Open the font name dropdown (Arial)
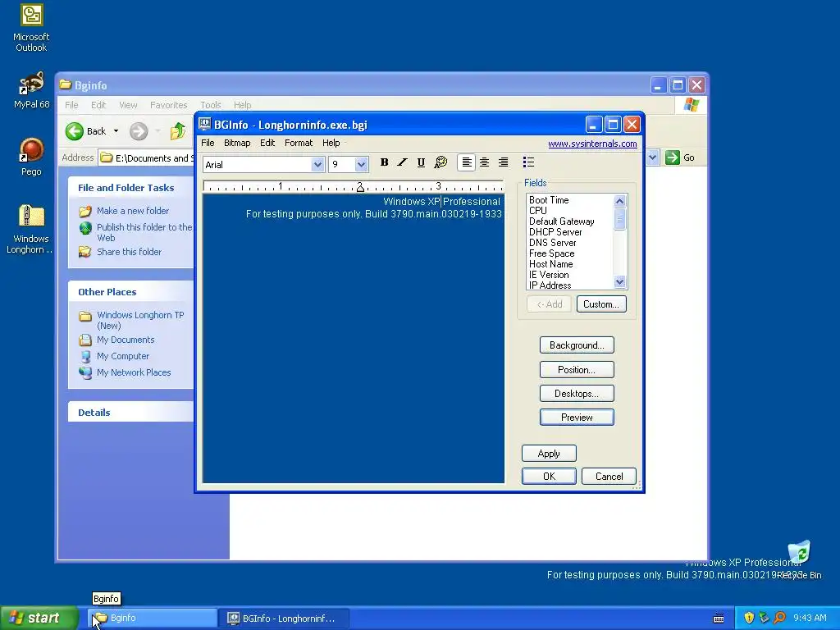Viewport: 840px width, 630px height. click(317, 164)
